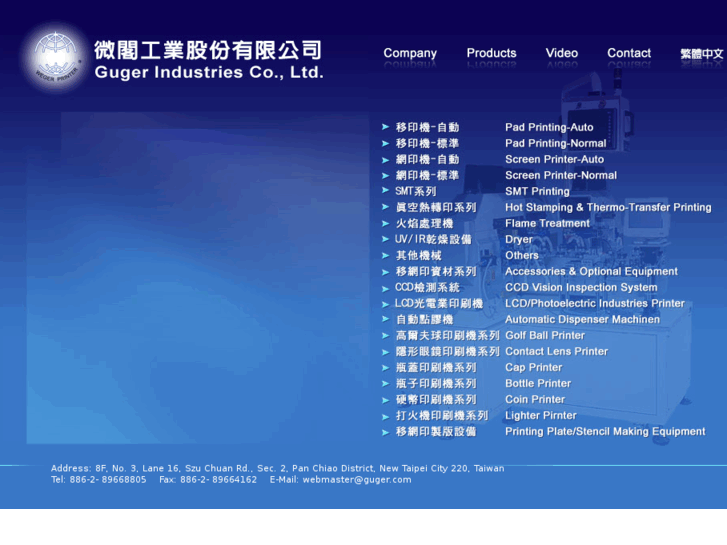Open the Products menu
727x545 pixels.
coord(491,53)
